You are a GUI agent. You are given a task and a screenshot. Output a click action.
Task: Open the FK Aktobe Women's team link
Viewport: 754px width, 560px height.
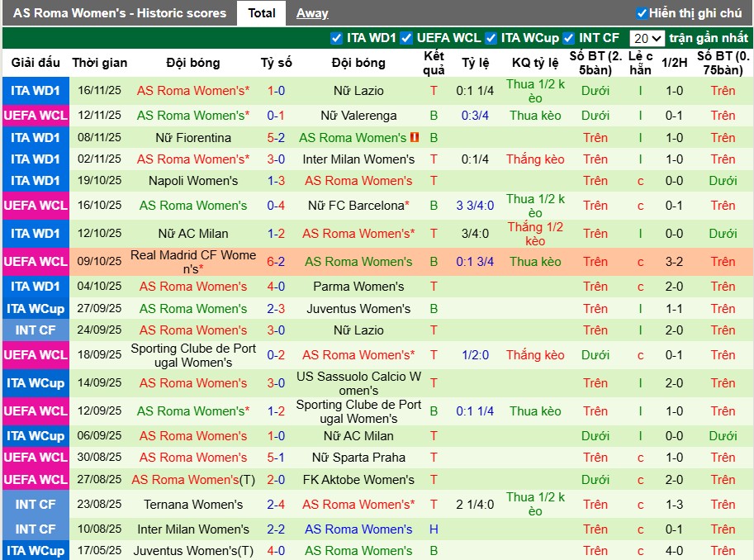[x=358, y=480]
